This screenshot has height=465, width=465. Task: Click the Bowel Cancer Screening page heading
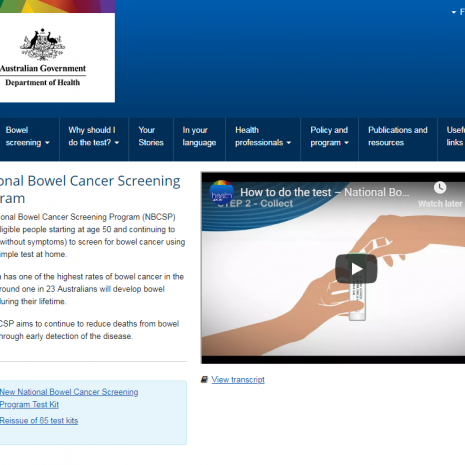90,189
